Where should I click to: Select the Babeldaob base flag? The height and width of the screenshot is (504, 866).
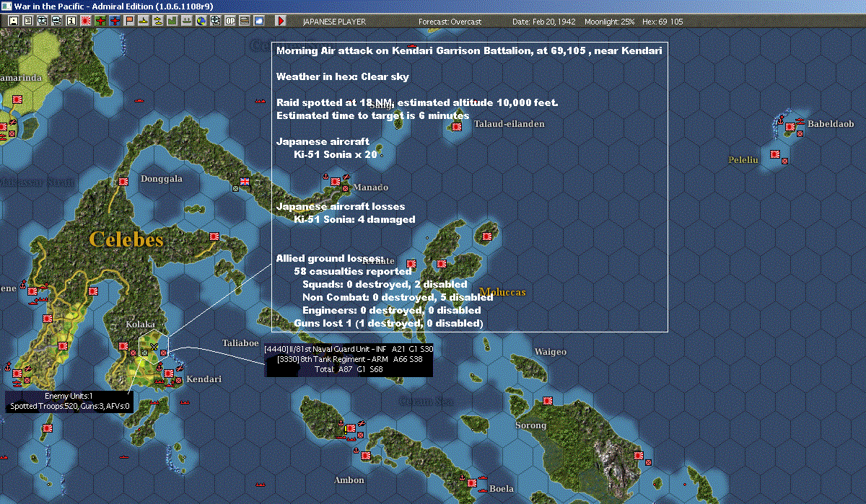pyautogui.click(x=790, y=128)
